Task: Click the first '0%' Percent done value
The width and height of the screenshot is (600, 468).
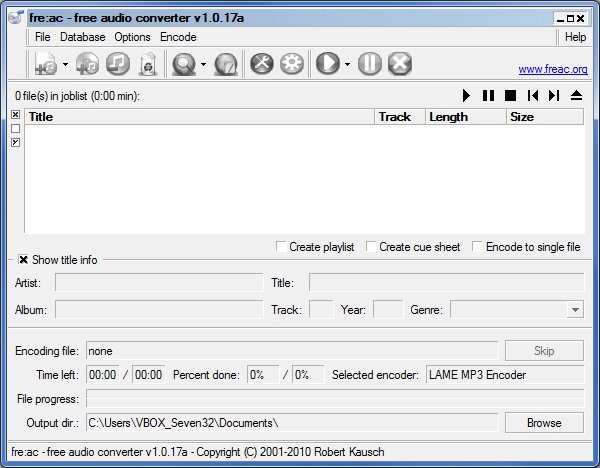Action: coord(263,374)
